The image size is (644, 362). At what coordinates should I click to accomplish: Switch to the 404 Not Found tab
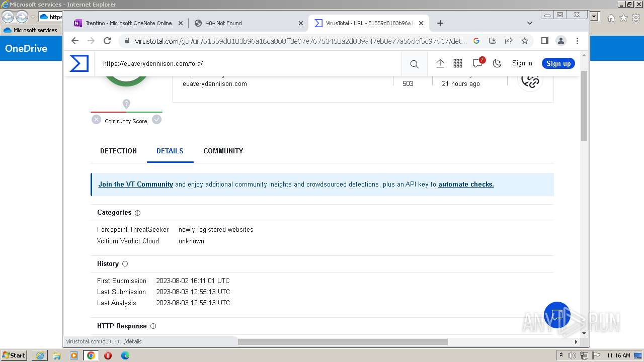pos(249,23)
